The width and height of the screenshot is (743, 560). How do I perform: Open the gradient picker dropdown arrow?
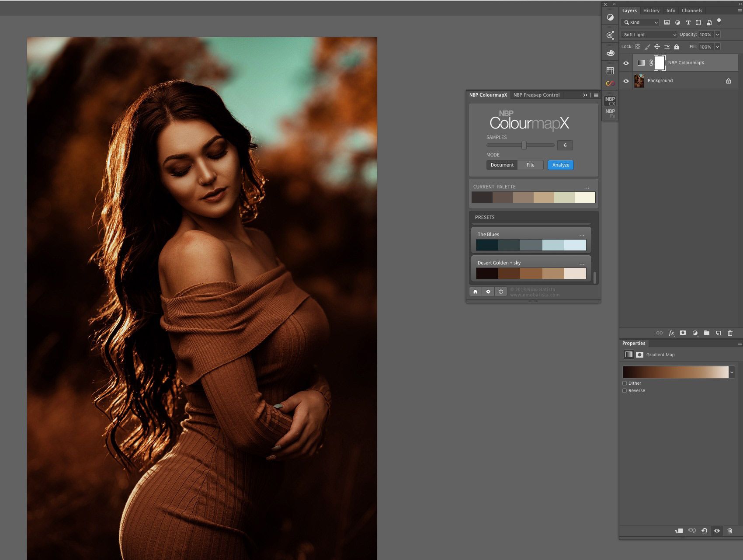[732, 372]
